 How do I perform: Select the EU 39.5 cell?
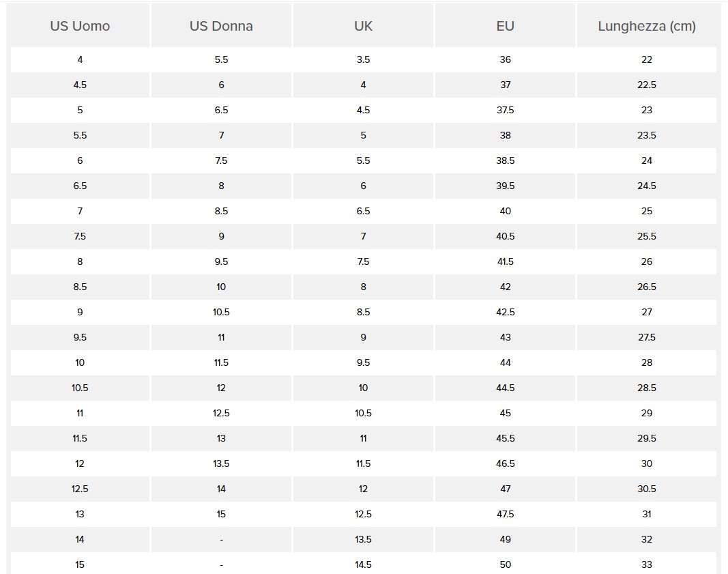505,186
